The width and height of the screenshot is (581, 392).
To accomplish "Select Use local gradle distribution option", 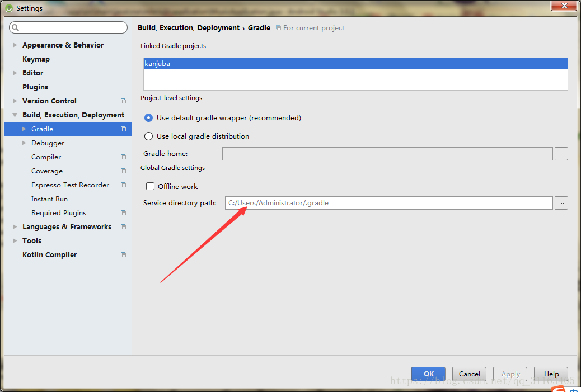I will click(148, 136).
